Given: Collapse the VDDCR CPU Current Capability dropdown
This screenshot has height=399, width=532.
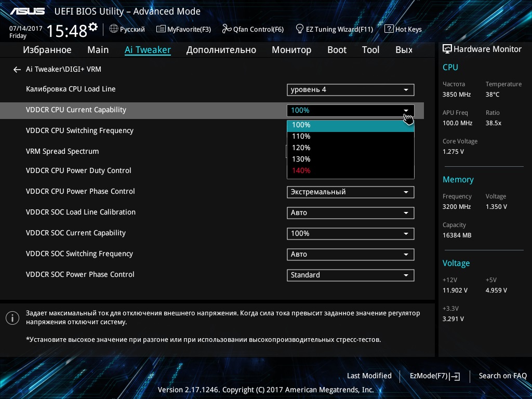Looking at the screenshot, I should 351,110.
